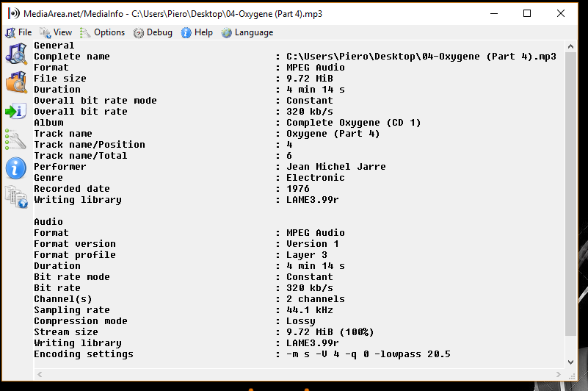
Task: Click the Performer value 'Jean Michel Jarre'
Action: (x=336, y=167)
